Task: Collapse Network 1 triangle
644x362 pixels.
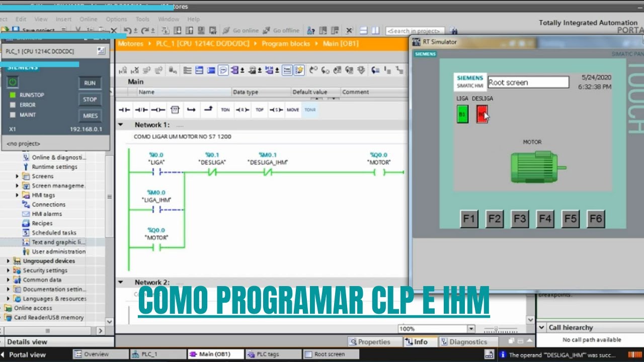Action: click(x=120, y=125)
